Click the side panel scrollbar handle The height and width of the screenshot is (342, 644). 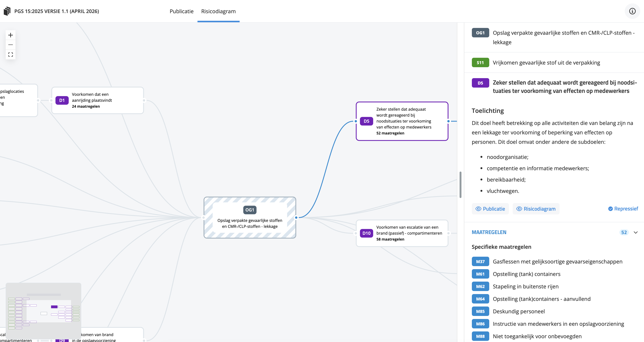coord(460,185)
